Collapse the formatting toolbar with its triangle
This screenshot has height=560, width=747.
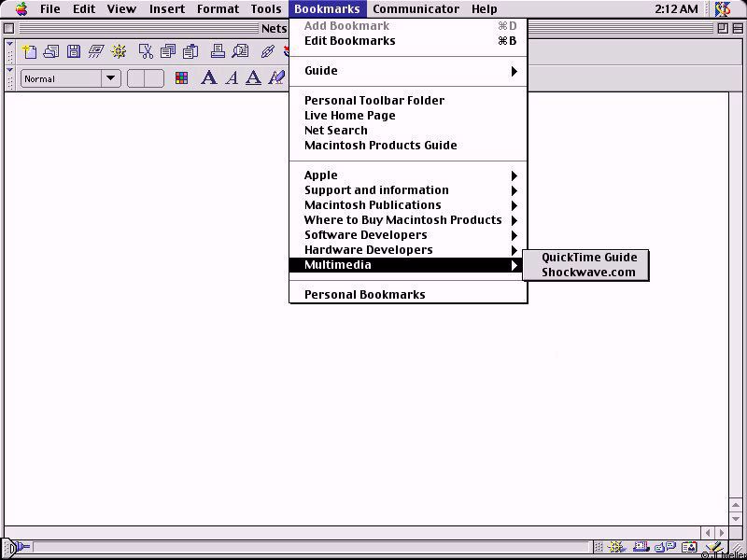[10, 72]
